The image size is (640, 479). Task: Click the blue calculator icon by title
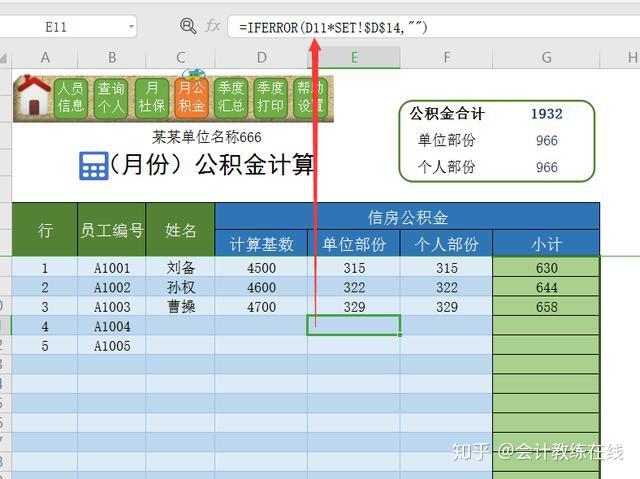[93, 166]
